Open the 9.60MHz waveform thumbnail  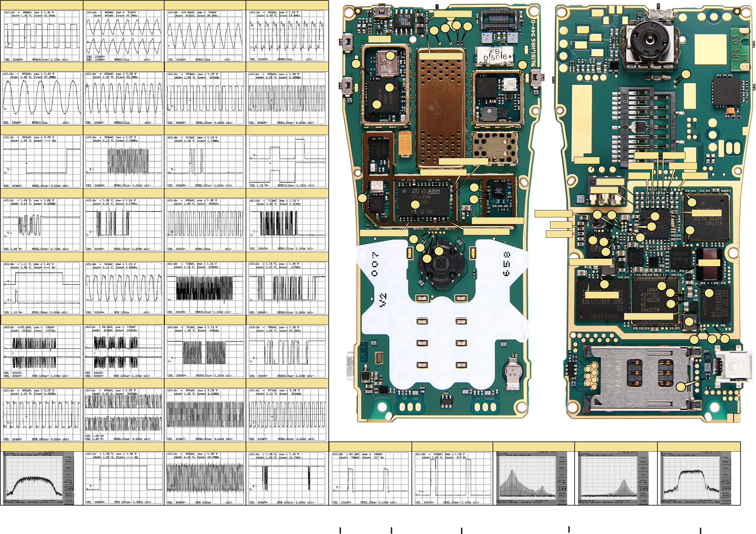pos(123,288)
